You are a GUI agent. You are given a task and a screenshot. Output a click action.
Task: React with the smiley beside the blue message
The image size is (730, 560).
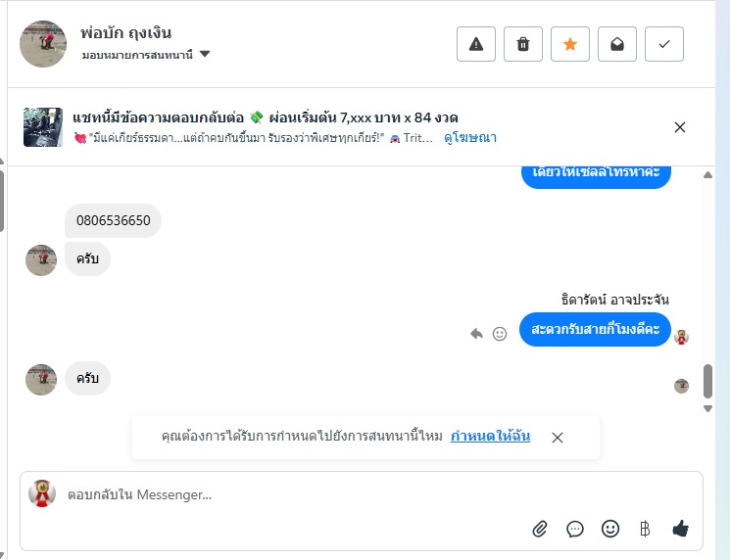coord(500,334)
